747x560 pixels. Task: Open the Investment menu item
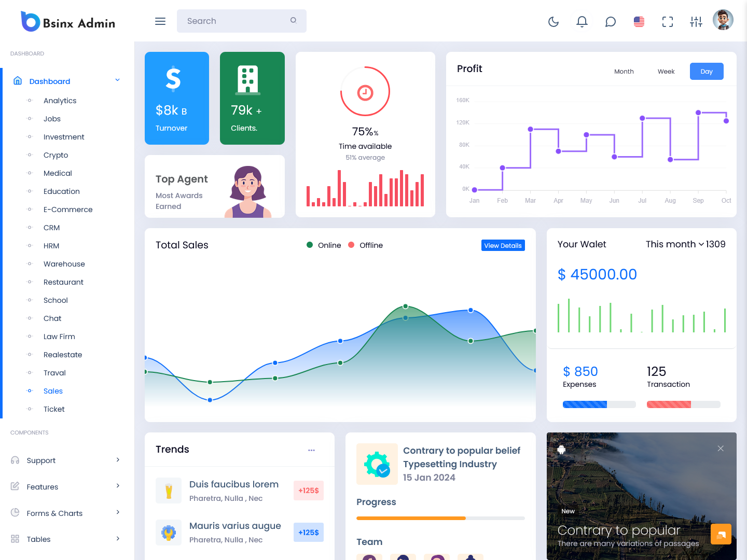point(64,137)
